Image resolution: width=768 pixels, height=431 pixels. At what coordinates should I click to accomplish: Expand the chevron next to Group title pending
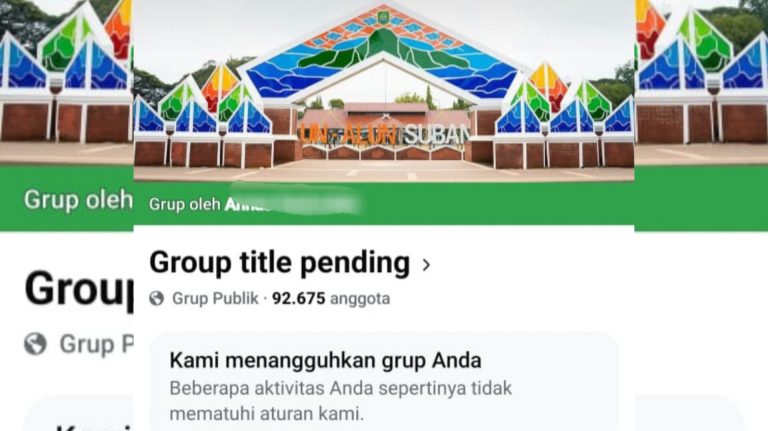tap(426, 265)
